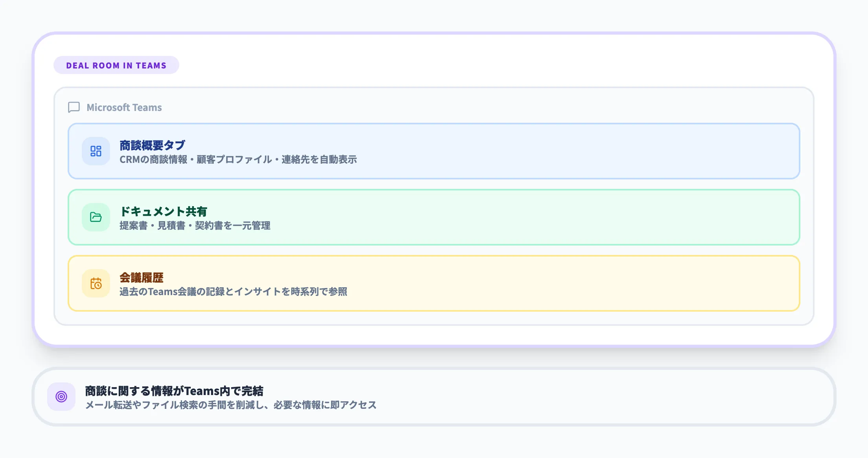Click the purple target icon
This screenshot has width=868, height=458.
61,397
